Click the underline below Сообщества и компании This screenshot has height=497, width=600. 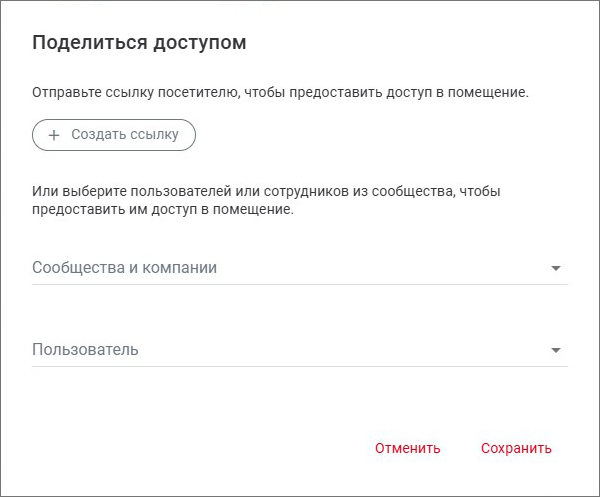(300, 284)
